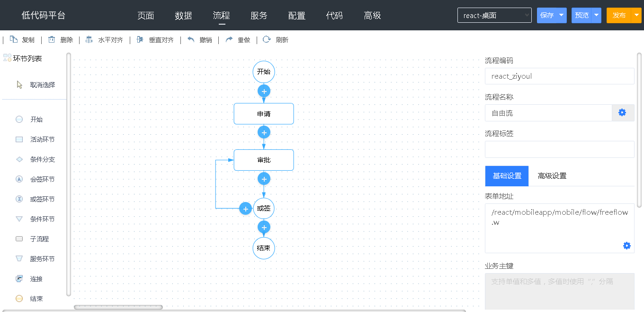Select the 结束 node on canvas
The image size is (644, 312).
[264, 248]
